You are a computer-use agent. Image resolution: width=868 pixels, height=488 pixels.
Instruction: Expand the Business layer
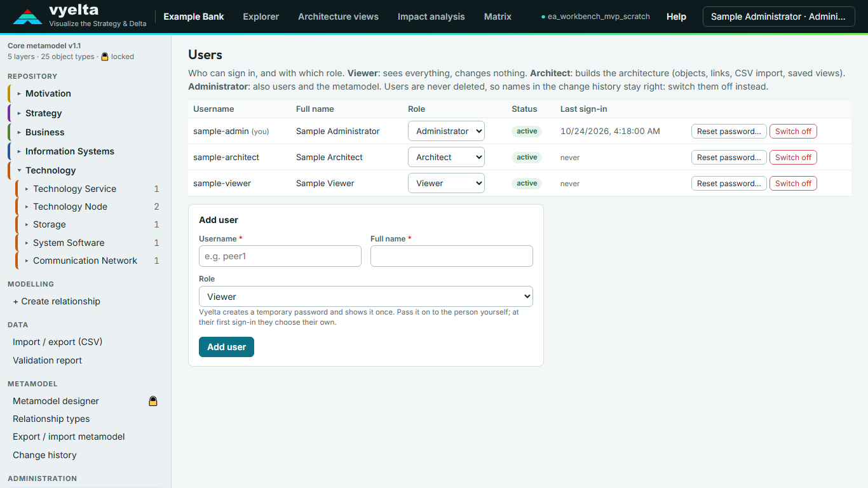19,132
